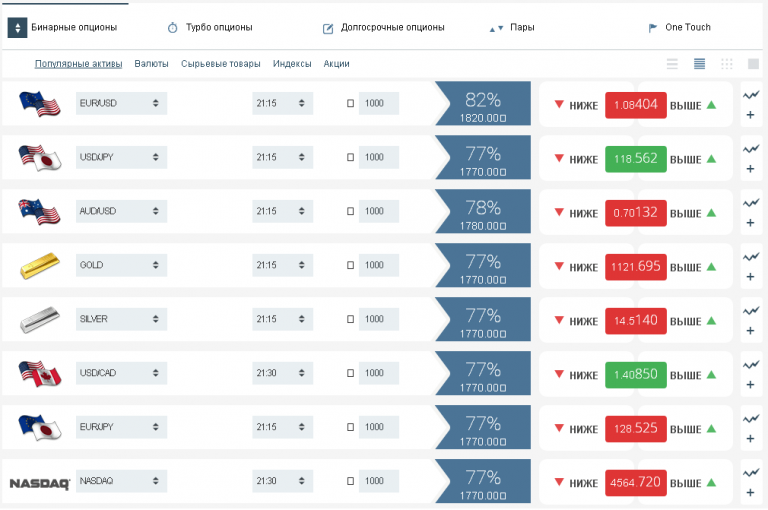Viewport: 768px width, 510px height.
Task: Click plus icon in SILVER row
Action: click(x=750, y=331)
